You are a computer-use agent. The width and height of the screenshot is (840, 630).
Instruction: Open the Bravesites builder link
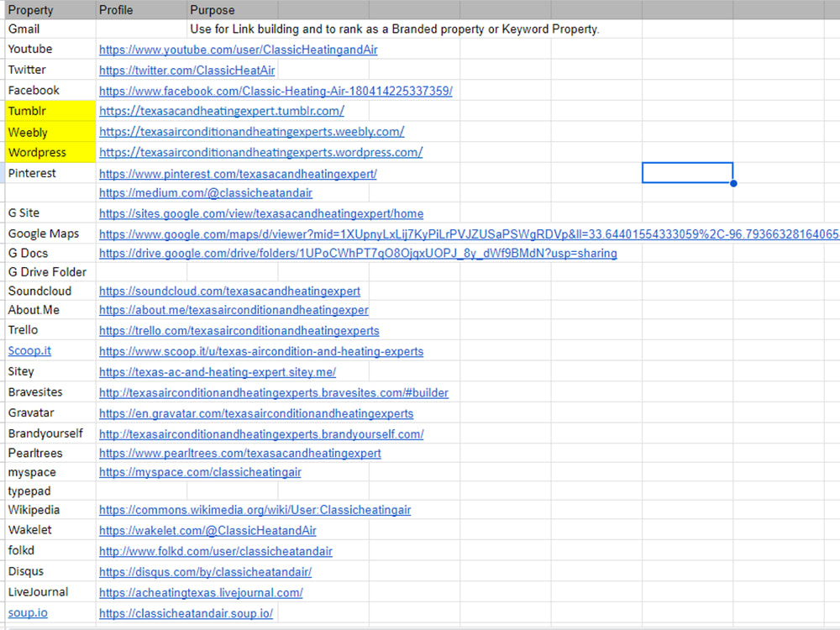point(274,392)
